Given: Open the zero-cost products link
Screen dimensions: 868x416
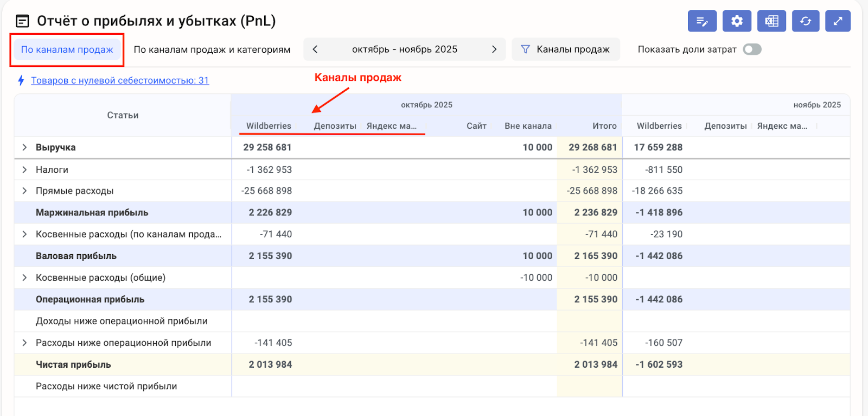Looking at the screenshot, I should pos(120,80).
